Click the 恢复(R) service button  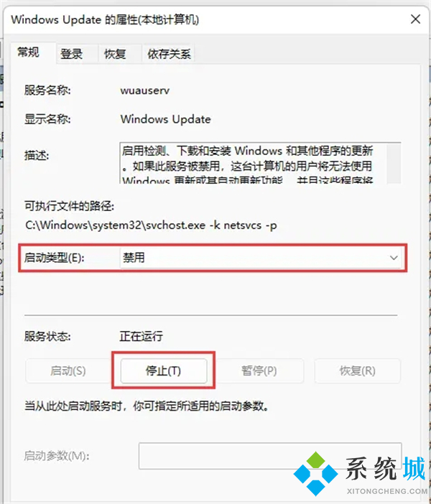[x=357, y=370]
